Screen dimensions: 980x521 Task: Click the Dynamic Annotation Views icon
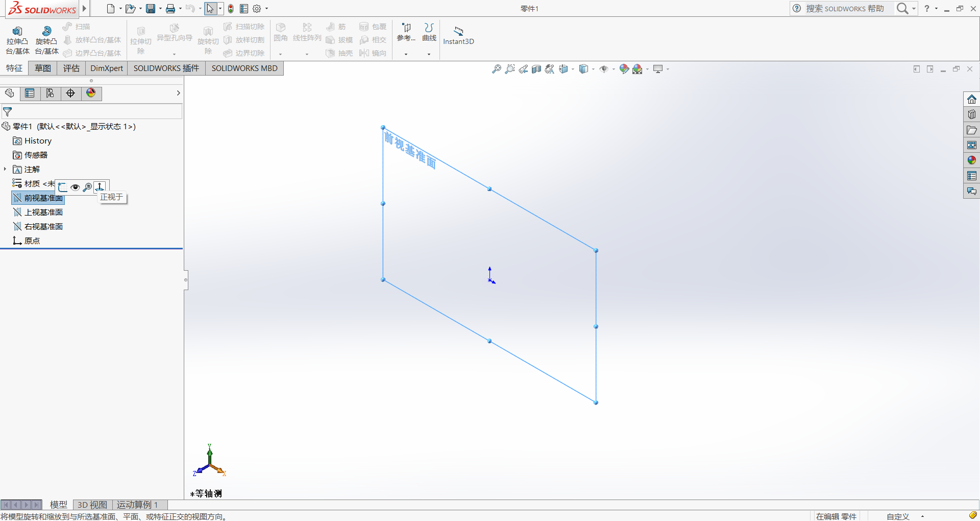(x=550, y=69)
